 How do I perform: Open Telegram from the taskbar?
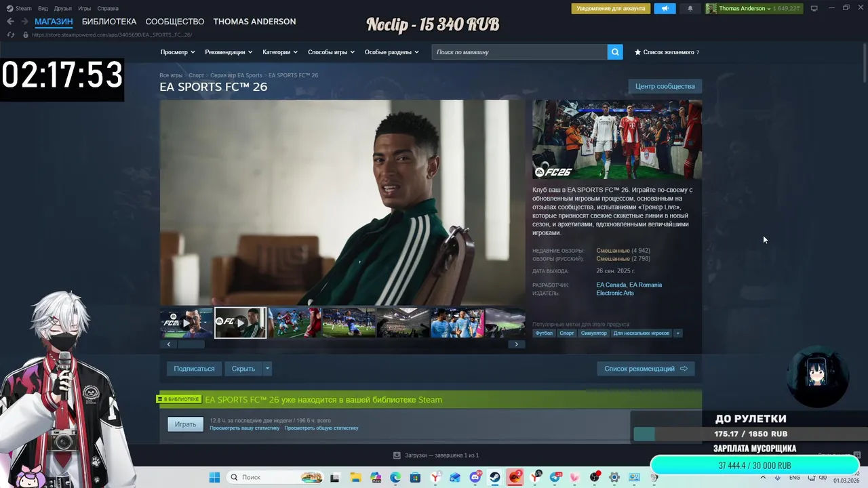click(555, 477)
